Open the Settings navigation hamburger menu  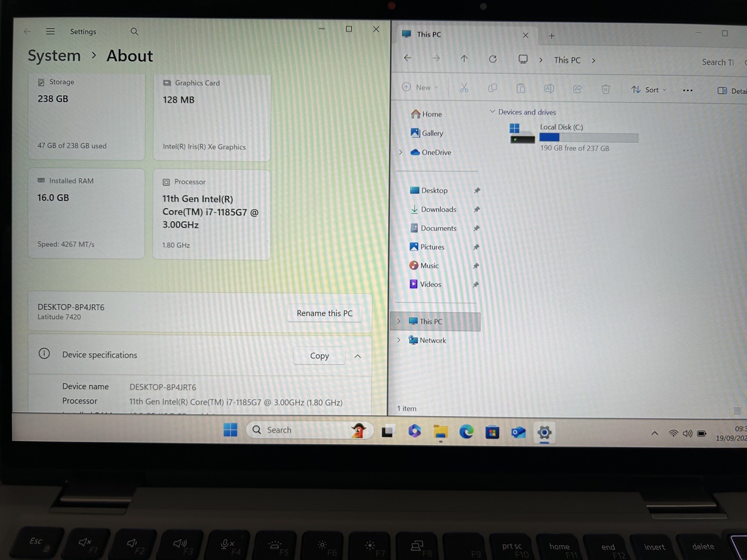[50, 31]
